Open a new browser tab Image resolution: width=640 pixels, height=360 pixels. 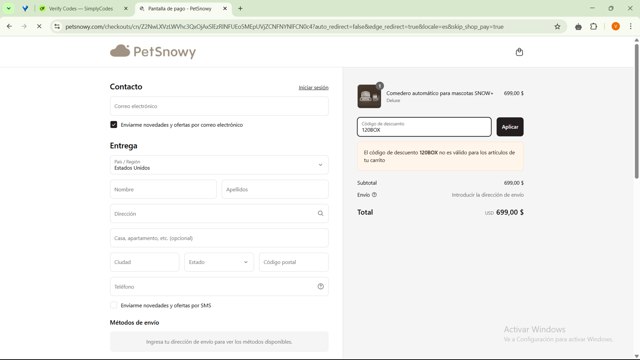tap(240, 8)
